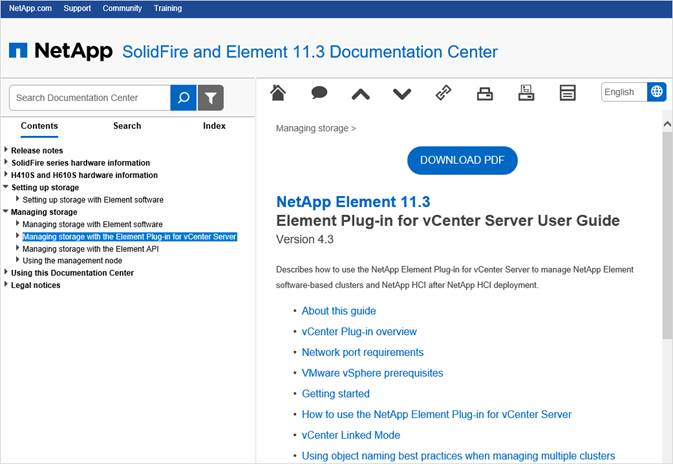673x464 pixels.
Task: Select Release notes in contents tree
Action: click(x=37, y=151)
